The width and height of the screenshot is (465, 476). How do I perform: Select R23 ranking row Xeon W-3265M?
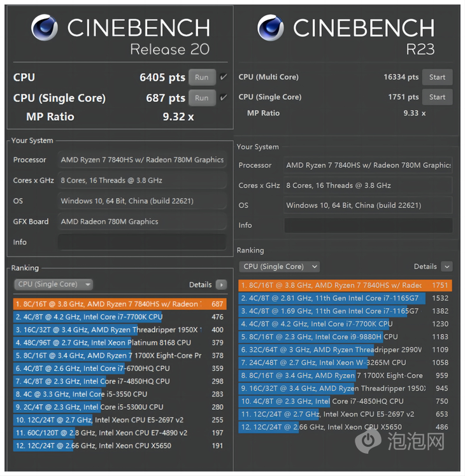[345, 363]
